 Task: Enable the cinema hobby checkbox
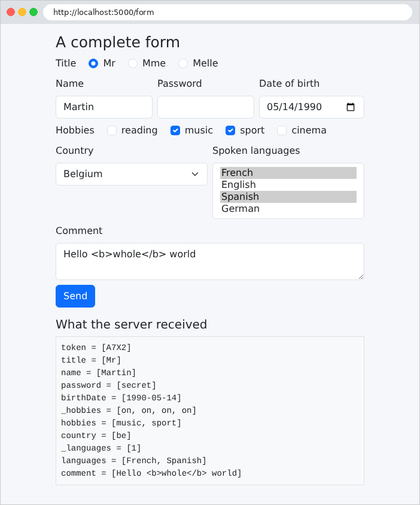click(282, 130)
